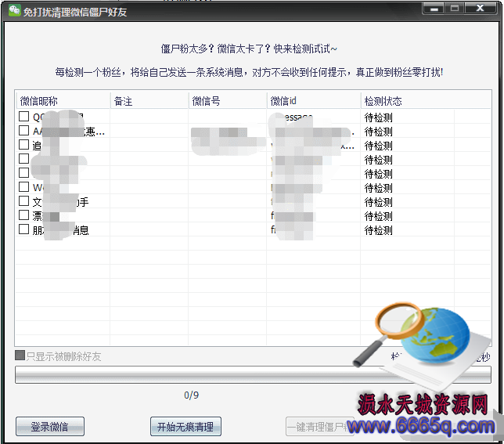Click the detection progress bar
The height and width of the screenshot is (444, 504).
pyautogui.click(x=253, y=375)
